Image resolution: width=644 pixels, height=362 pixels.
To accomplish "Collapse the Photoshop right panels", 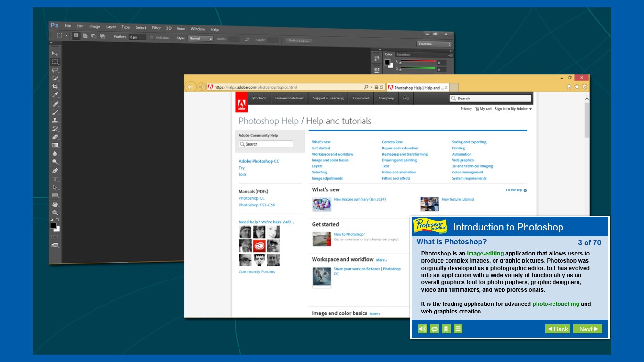I will coord(451,50).
